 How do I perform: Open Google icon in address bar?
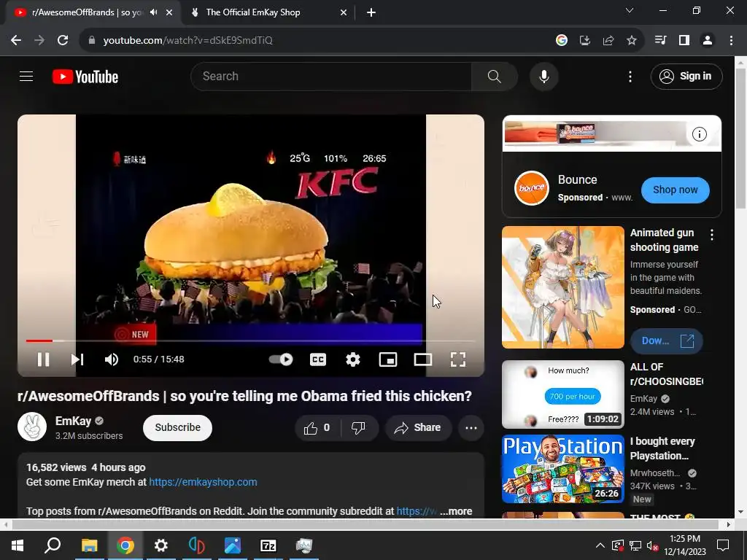[x=561, y=41]
